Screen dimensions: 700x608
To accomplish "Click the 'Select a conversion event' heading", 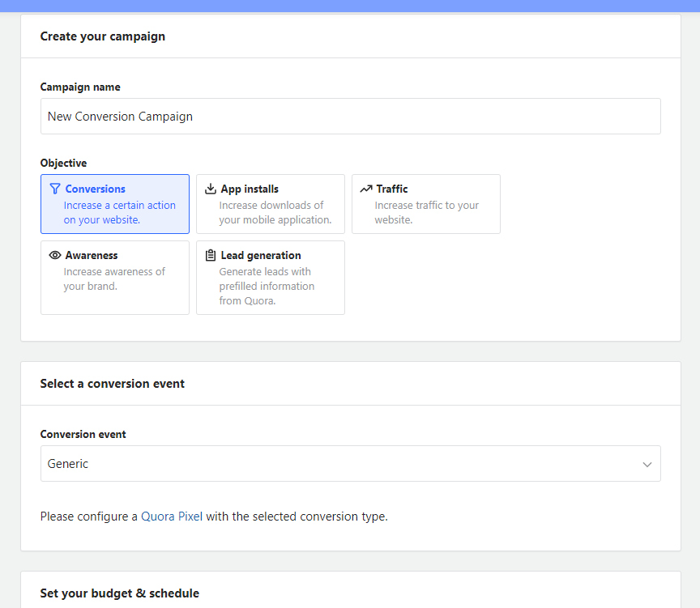I will click(113, 384).
